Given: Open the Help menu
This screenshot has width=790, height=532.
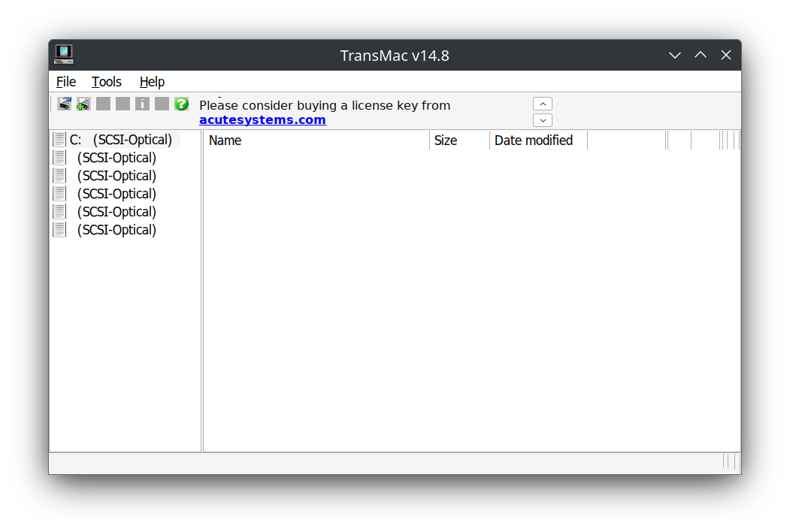Looking at the screenshot, I should [152, 82].
